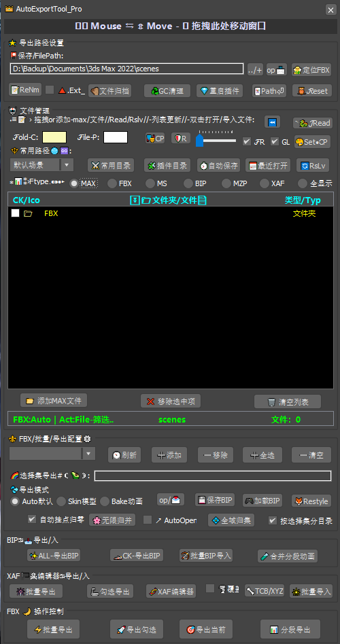This screenshot has height=644, width=340.
Task: Click the op folder button beside the path field
Action: (x=276, y=70)
